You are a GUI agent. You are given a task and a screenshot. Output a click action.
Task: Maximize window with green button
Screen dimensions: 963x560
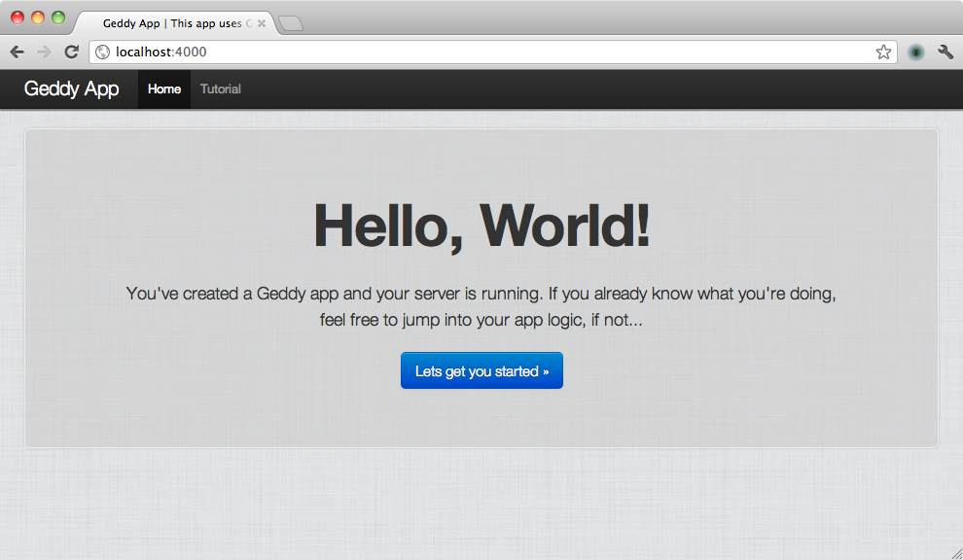(58, 17)
